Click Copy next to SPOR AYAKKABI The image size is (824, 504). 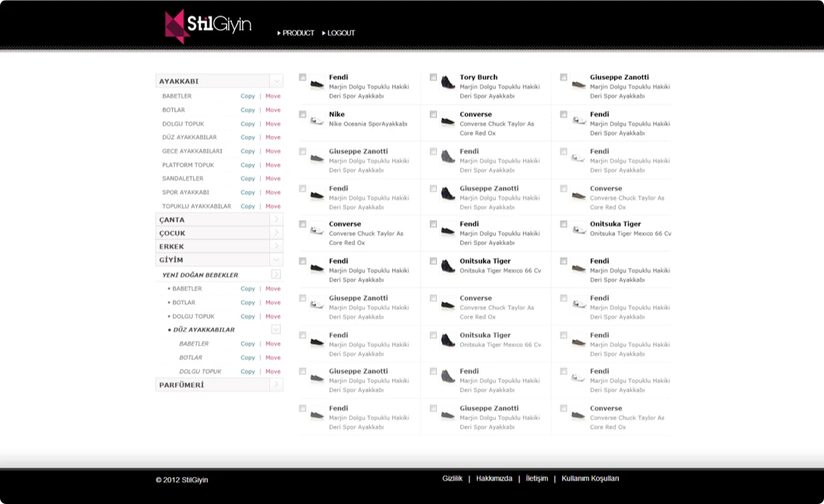pos(248,192)
